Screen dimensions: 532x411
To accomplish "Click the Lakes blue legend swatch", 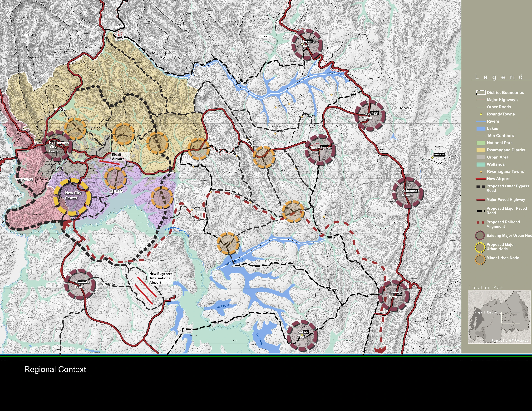I will 481,129.
